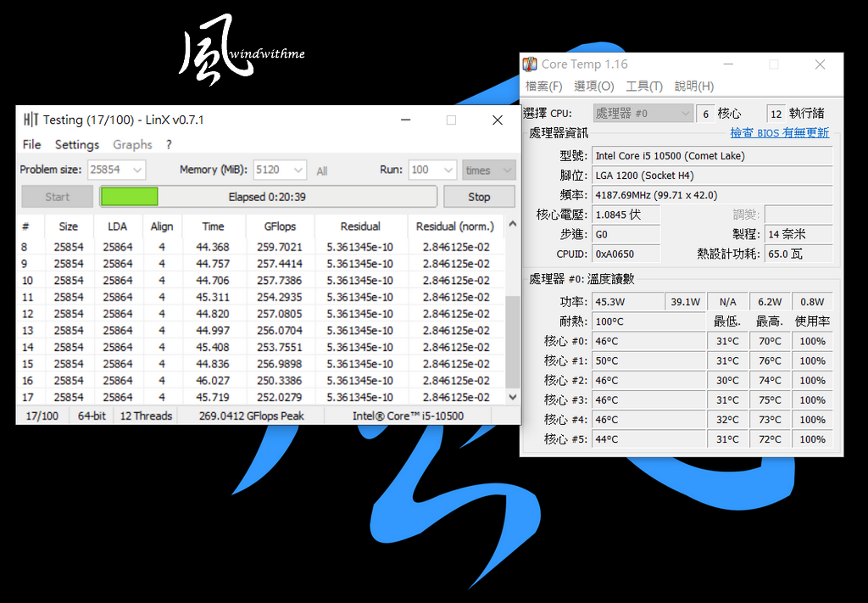Click the 核心電壓 field 1.0845 伏
The height and width of the screenshot is (603, 868).
pos(626,215)
